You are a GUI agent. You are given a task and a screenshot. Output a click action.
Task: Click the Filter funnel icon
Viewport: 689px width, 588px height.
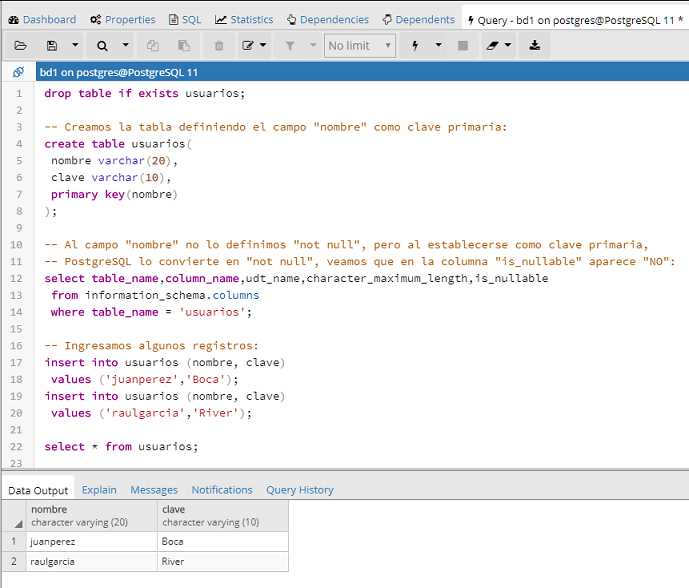tap(290, 45)
